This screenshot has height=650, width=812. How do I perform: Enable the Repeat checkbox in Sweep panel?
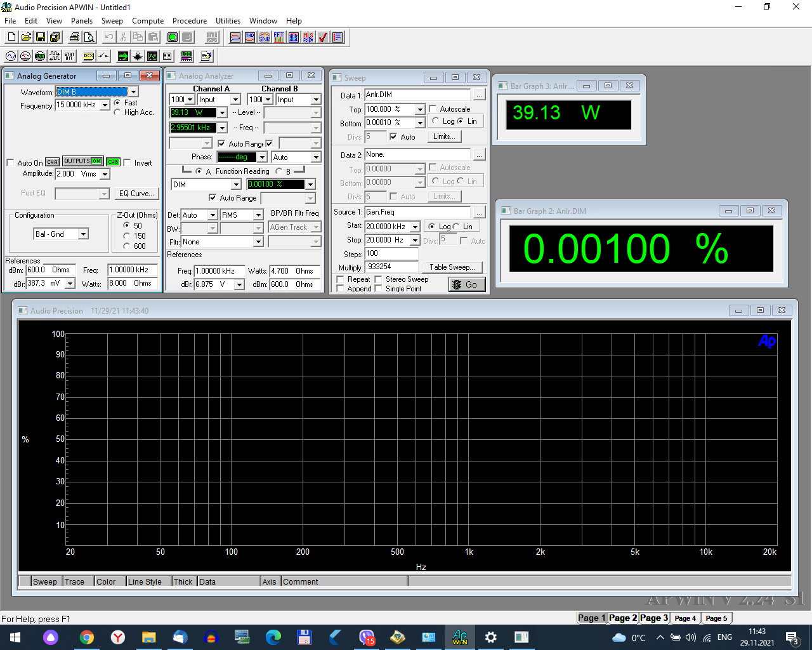click(x=341, y=279)
